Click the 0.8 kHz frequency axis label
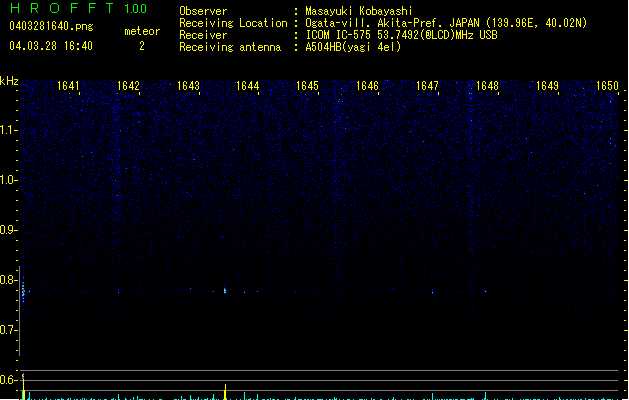Screen dimensions: 629x400 tap(8, 280)
